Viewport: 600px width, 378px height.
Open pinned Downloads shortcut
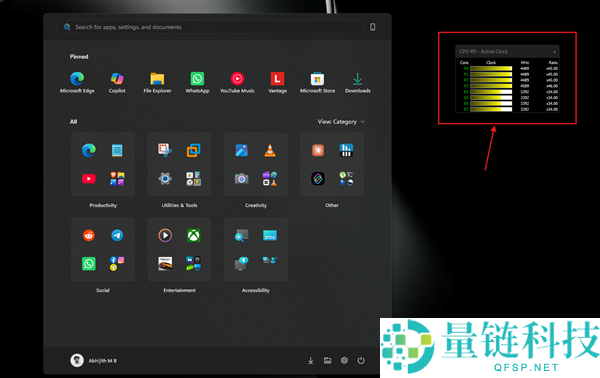coord(358,82)
